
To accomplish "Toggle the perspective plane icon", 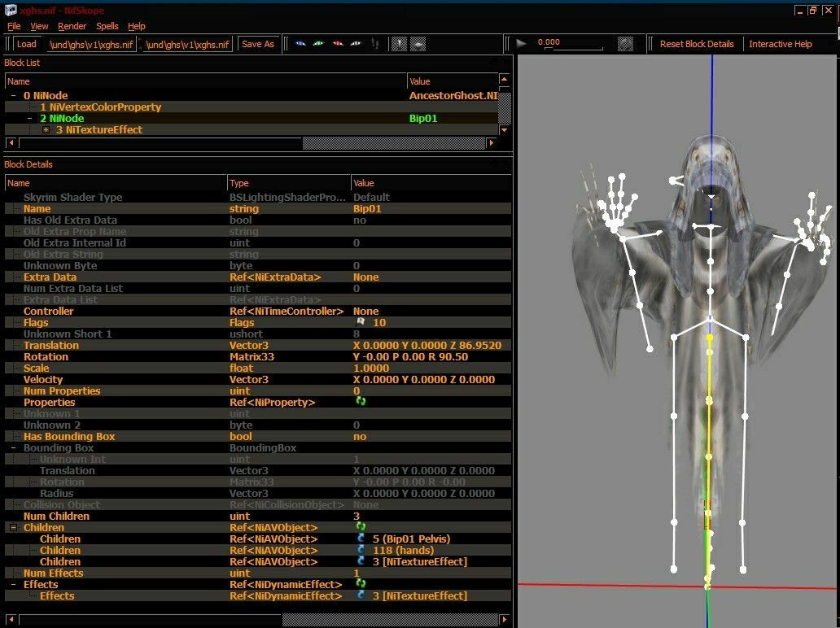I will 418,44.
